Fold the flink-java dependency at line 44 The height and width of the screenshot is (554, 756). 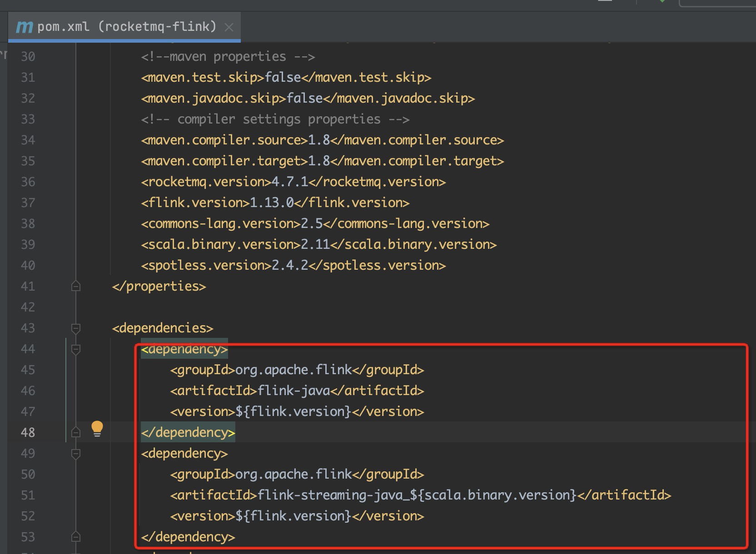click(76, 349)
